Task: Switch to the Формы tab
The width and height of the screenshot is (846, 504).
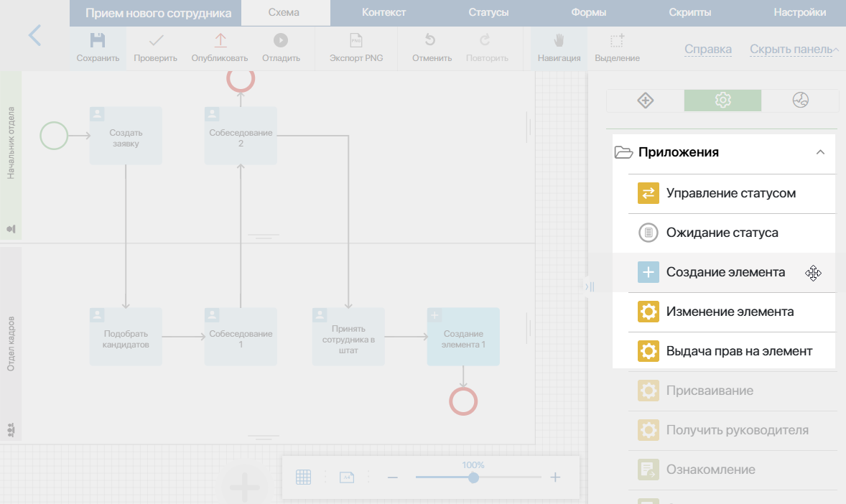Action: (588, 12)
